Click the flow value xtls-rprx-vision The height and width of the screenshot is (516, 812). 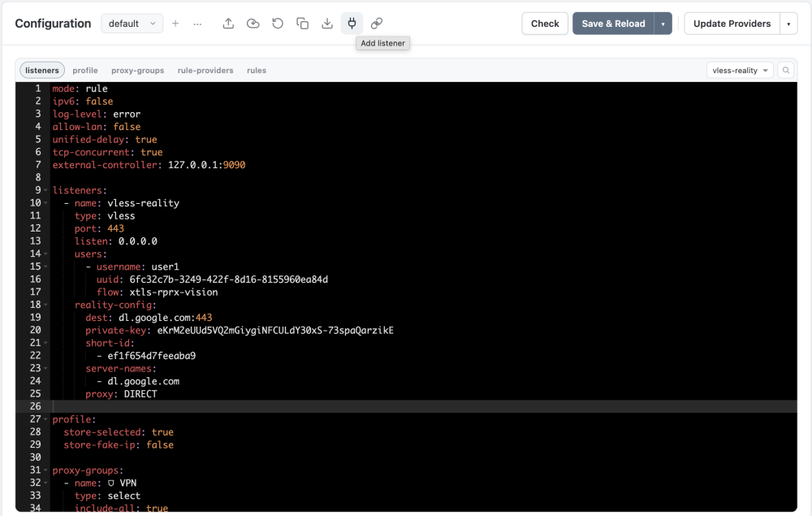[174, 293]
